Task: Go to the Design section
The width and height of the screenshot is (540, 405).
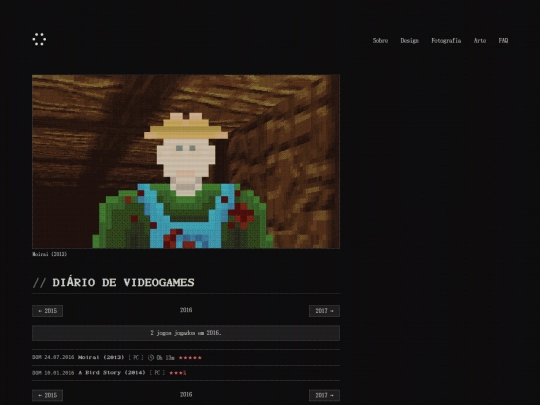Action: pos(409,41)
